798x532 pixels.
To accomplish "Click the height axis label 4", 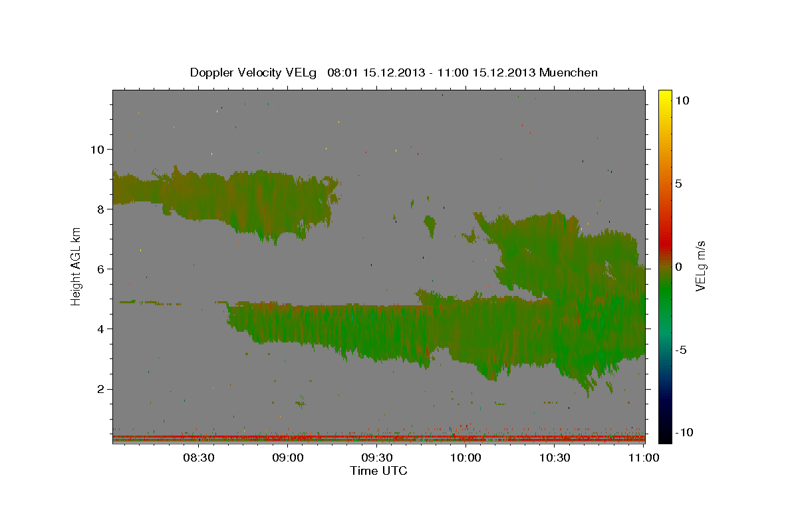I will (101, 329).
